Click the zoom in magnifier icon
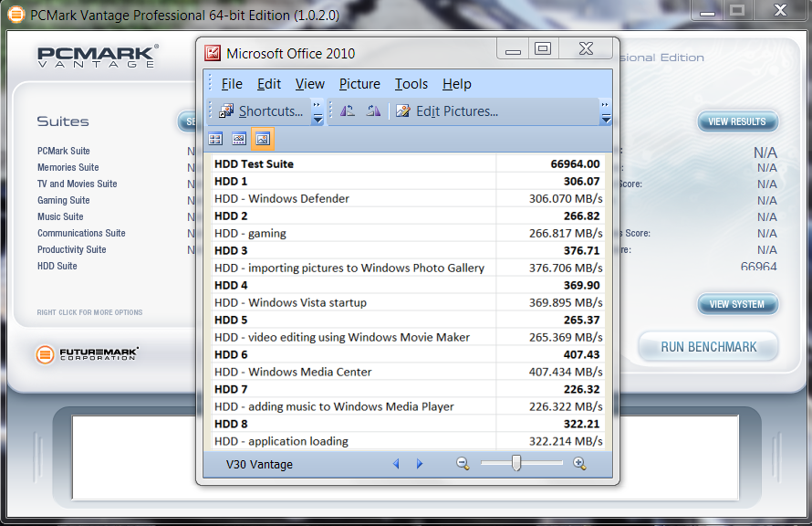812x526 pixels. click(x=579, y=464)
